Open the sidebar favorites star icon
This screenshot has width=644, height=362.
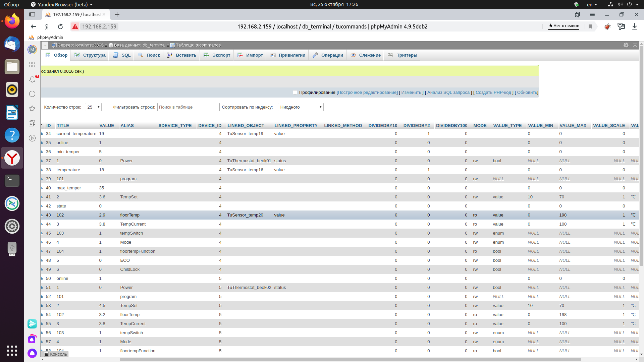click(32, 109)
